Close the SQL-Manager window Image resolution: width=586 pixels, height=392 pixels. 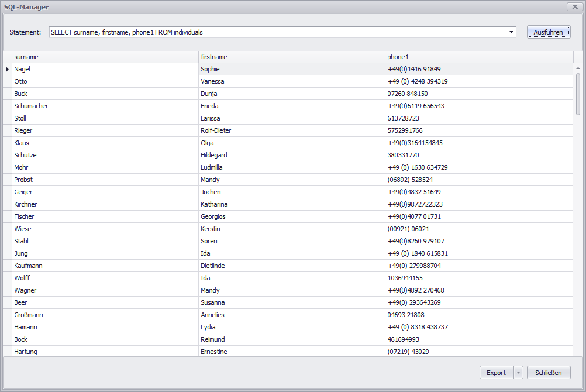pos(574,7)
